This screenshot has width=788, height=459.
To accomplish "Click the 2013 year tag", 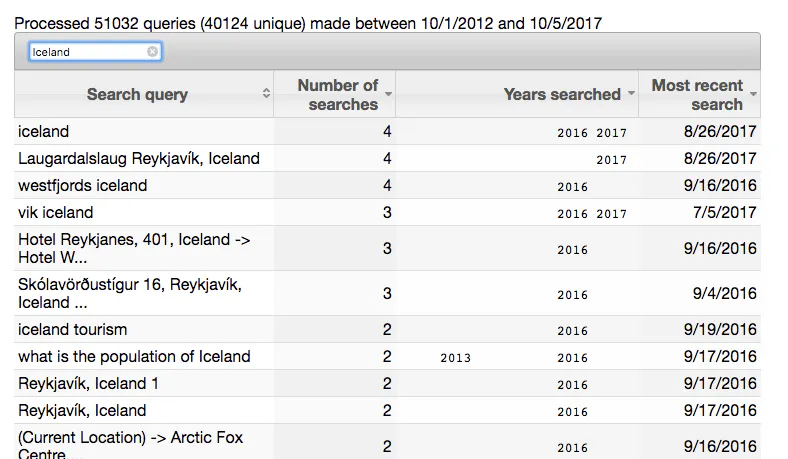I will tap(455, 358).
